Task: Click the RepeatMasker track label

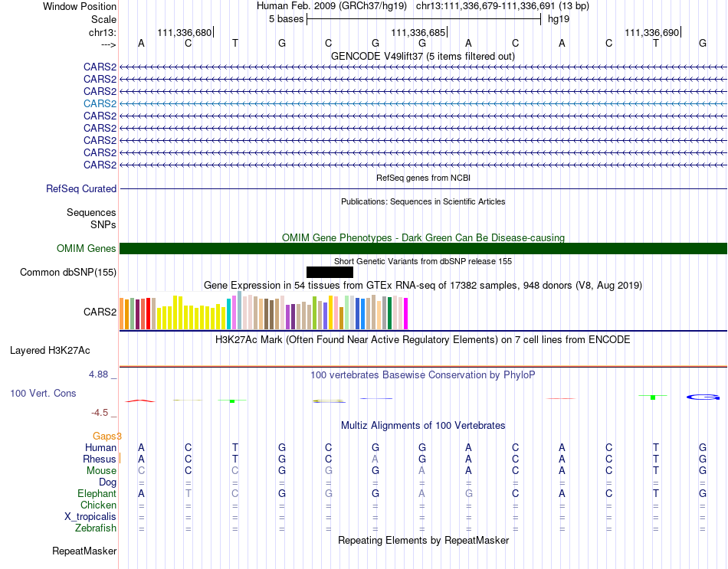Action: tap(84, 551)
